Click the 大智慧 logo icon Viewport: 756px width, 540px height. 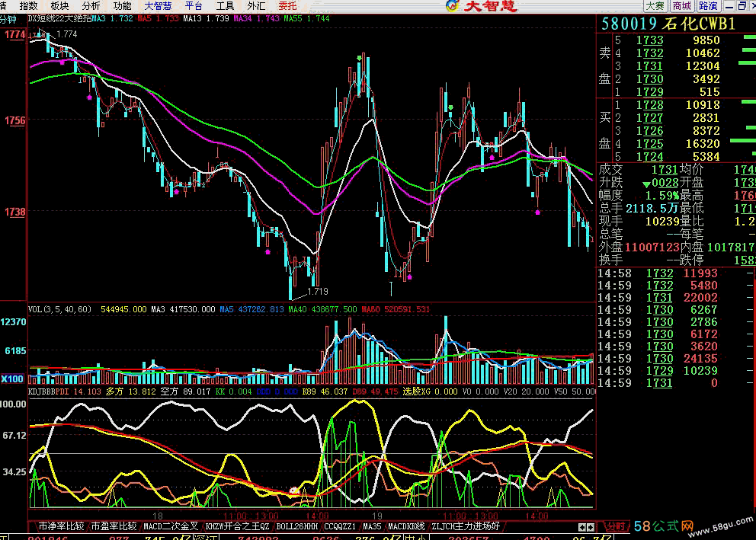(452, 6)
